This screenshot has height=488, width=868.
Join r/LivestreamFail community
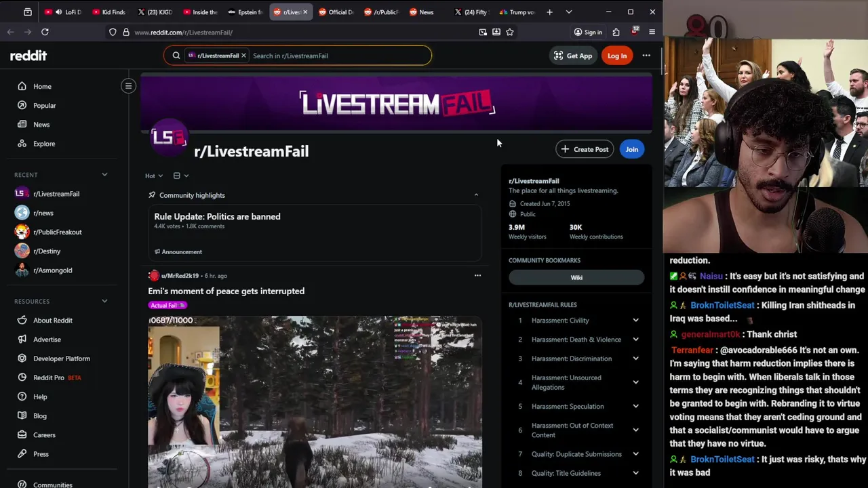[632, 149]
